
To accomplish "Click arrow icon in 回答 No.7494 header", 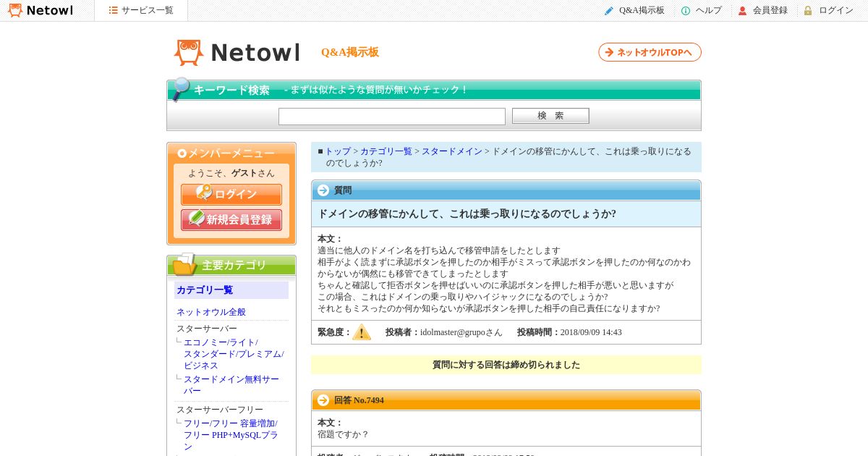I will [323, 400].
